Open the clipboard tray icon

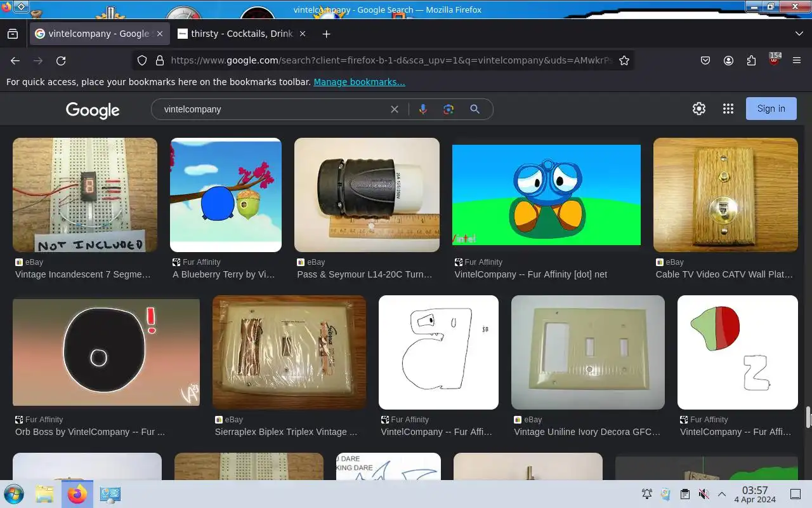pyautogui.click(x=684, y=494)
